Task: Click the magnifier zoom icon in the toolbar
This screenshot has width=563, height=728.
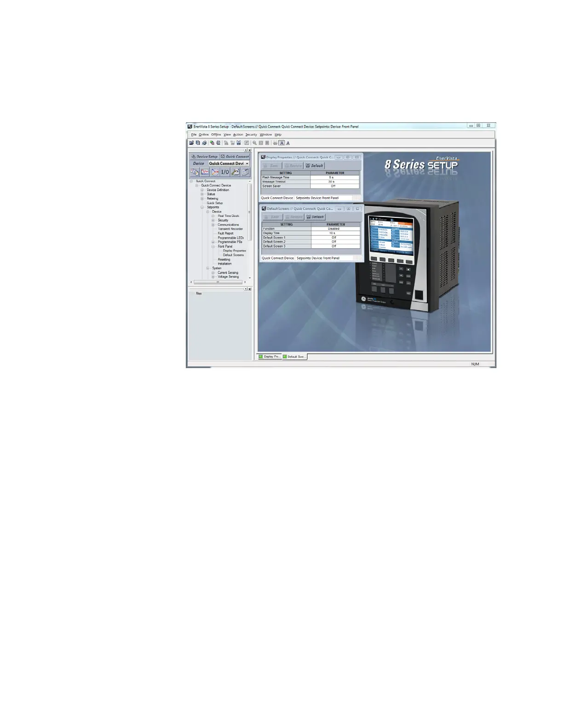Action: pyautogui.click(x=254, y=143)
